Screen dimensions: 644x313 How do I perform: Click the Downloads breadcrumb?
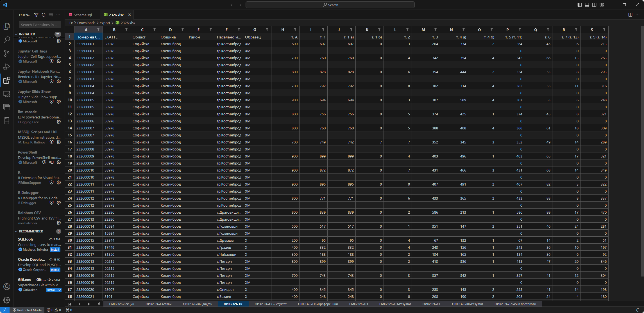click(86, 23)
